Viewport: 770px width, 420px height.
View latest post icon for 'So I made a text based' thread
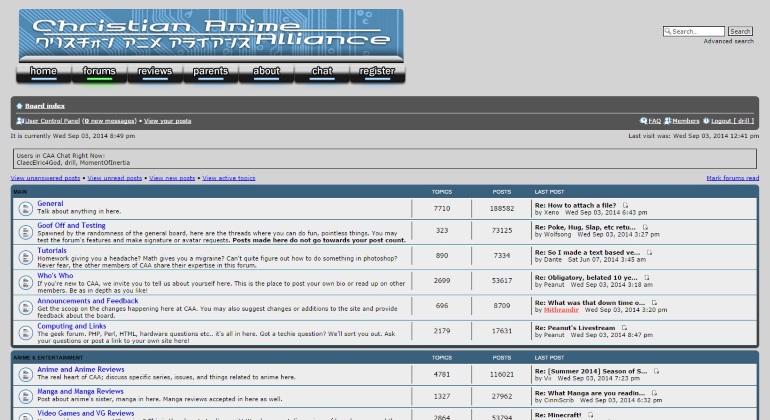(649, 252)
